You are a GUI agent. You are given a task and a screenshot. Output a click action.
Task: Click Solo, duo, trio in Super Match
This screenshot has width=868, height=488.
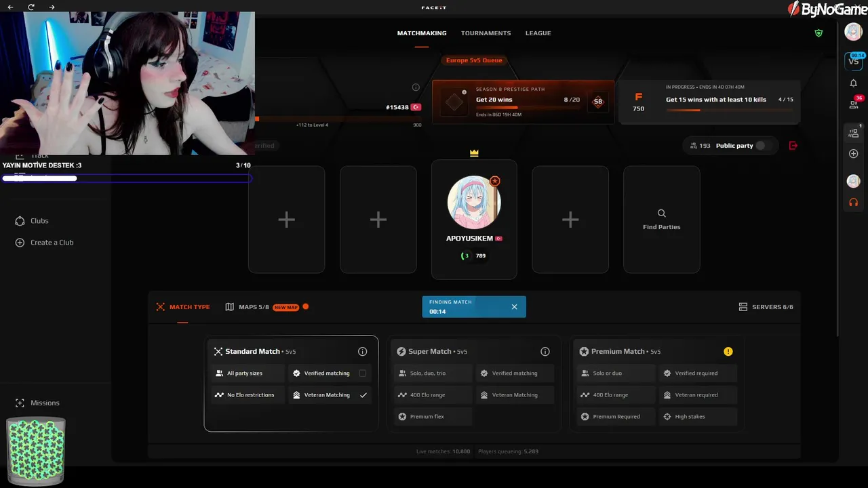[x=433, y=373]
